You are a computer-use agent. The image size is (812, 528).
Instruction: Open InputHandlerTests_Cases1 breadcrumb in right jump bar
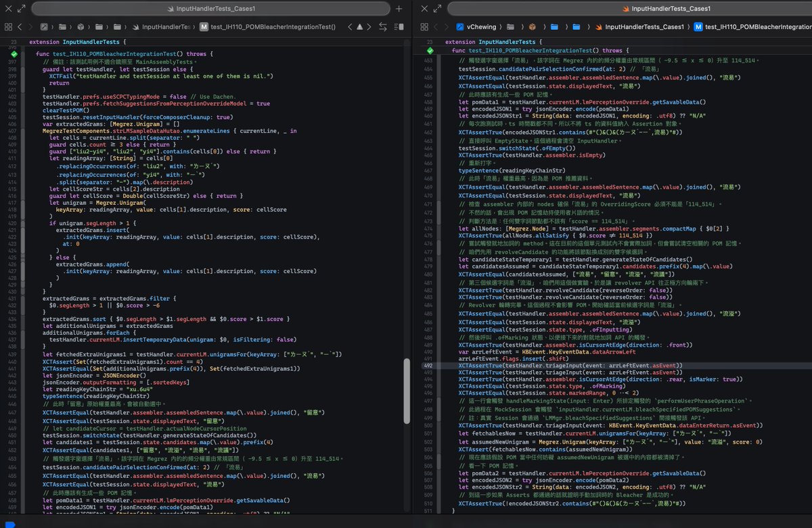click(638, 27)
